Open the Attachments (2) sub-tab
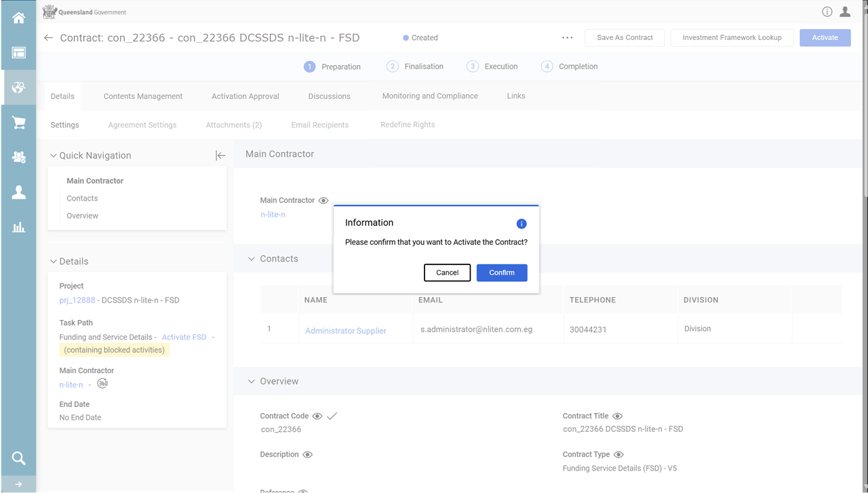This screenshot has width=868, height=493. 233,125
